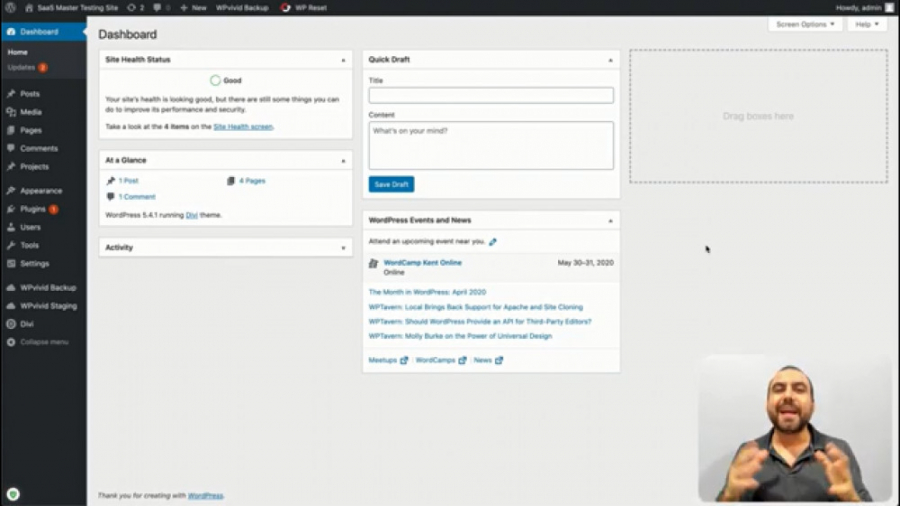The height and width of the screenshot is (506, 900).
Task: Click the pencil icon to edit event location
Action: pyautogui.click(x=492, y=242)
